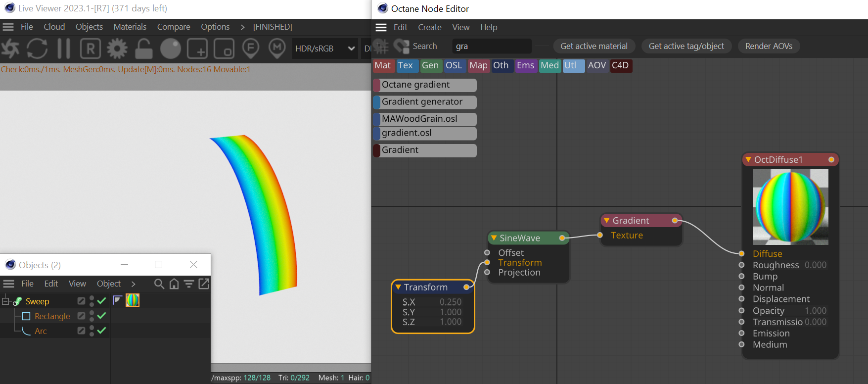Open Node Editor hamburger menu
The height and width of the screenshot is (384, 868).
click(x=381, y=27)
